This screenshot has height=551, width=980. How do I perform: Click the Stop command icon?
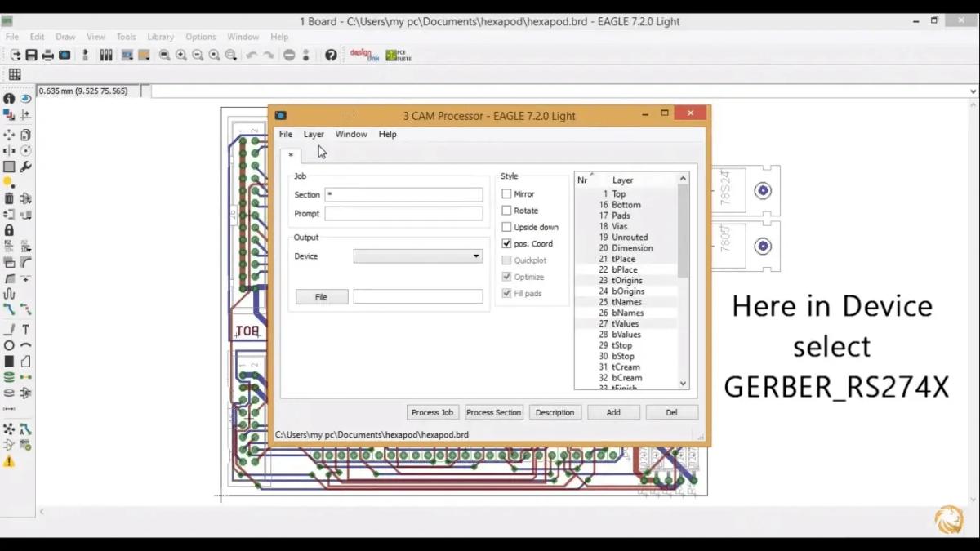tap(289, 56)
